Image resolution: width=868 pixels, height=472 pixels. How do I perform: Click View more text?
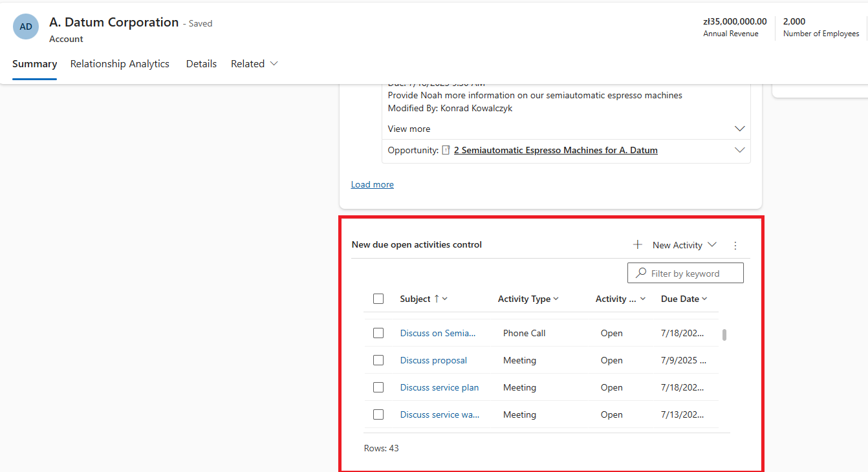(x=409, y=129)
